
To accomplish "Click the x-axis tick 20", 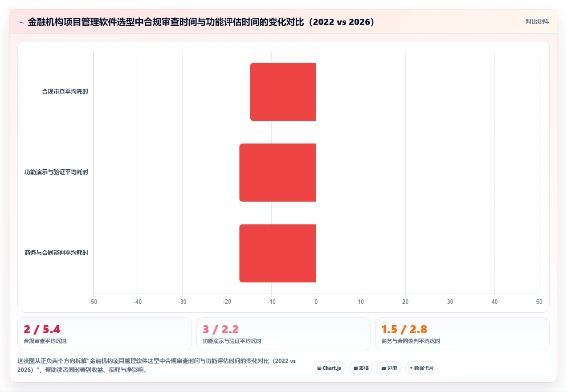I will 405,302.
